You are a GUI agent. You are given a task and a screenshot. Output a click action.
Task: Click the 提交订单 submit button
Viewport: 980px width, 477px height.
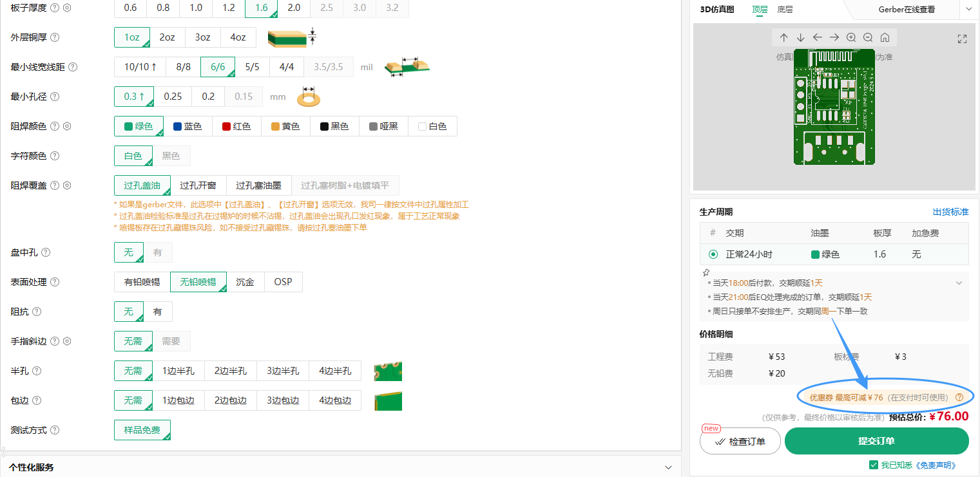[x=876, y=441]
